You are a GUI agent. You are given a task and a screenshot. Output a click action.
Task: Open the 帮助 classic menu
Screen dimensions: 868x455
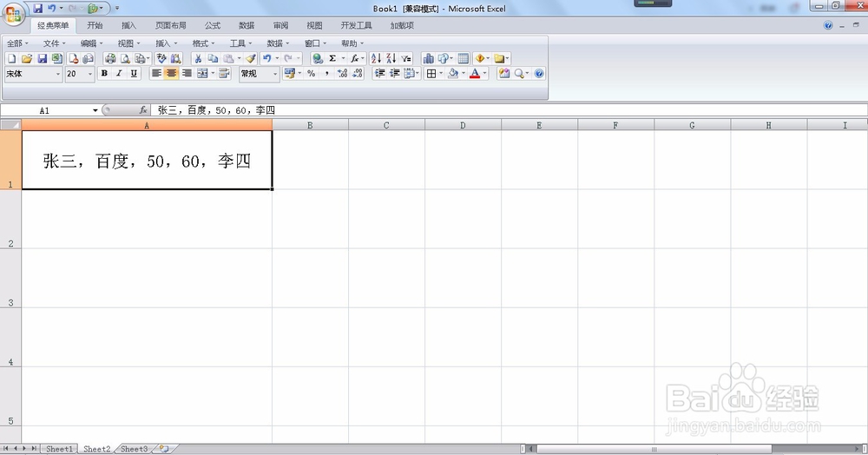(x=352, y=43)
